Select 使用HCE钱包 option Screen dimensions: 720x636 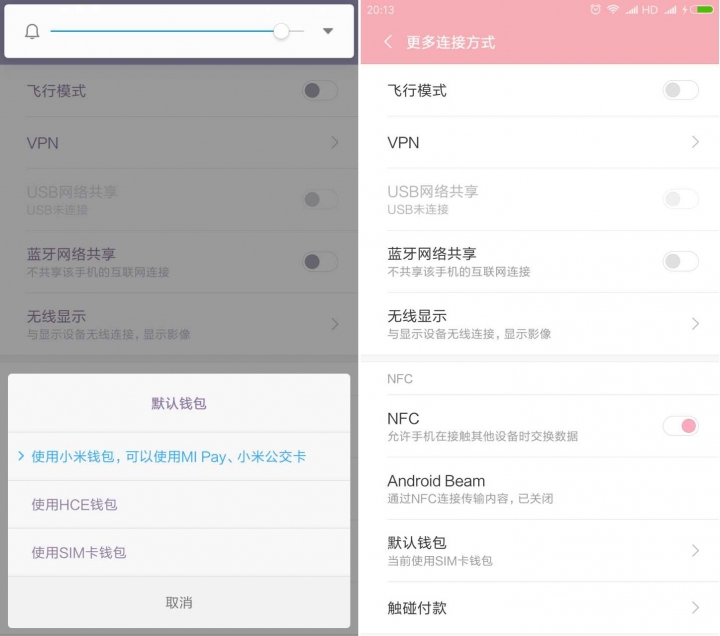(179, 505)
